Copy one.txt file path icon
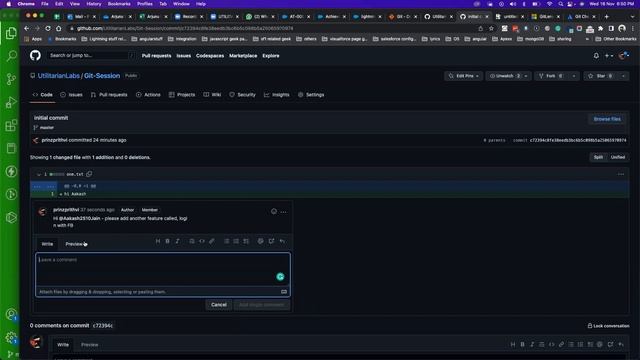Image resolution: width=640 pixels, height=360 pixels. tap(89, 174)
